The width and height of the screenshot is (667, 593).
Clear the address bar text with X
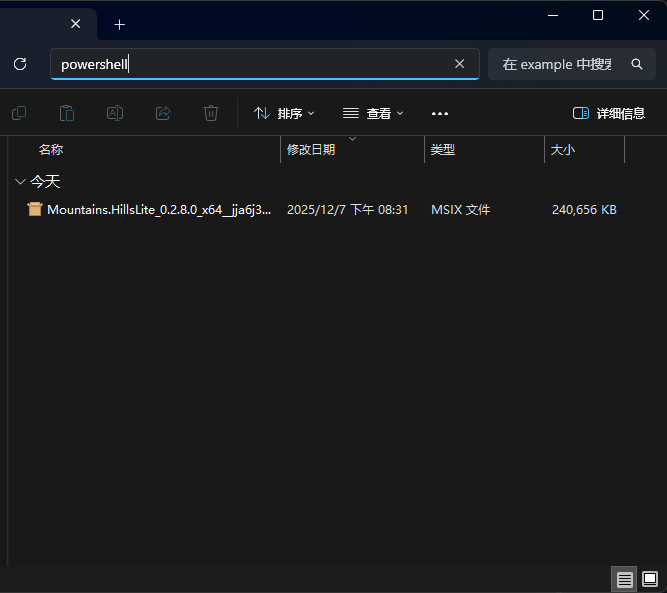click(x=459, y=64)
